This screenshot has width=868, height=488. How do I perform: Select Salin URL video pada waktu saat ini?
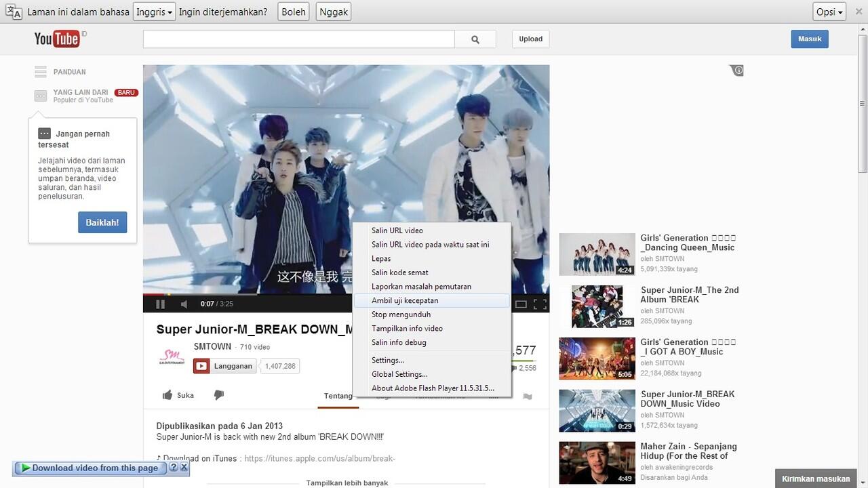(431, 245)
